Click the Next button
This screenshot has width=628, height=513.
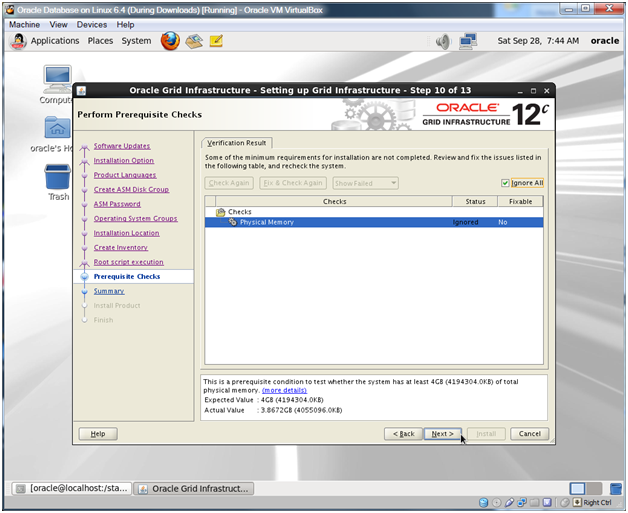(442, 434)
